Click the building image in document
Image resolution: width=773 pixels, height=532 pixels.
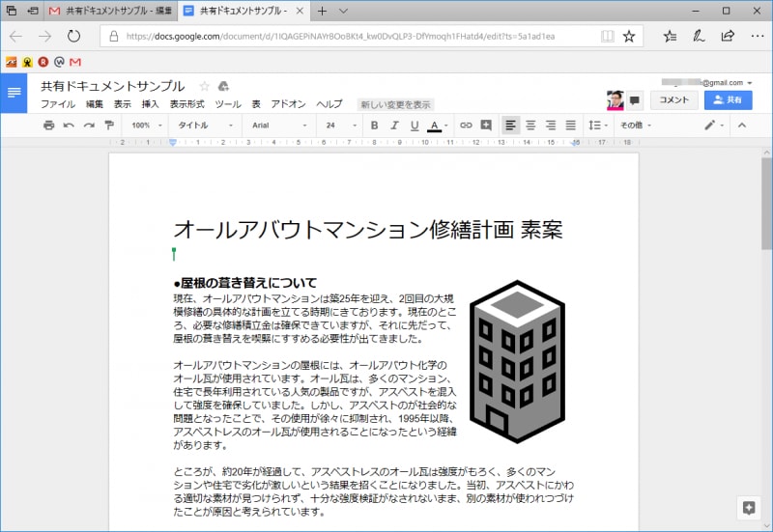(x=517, y=361)
